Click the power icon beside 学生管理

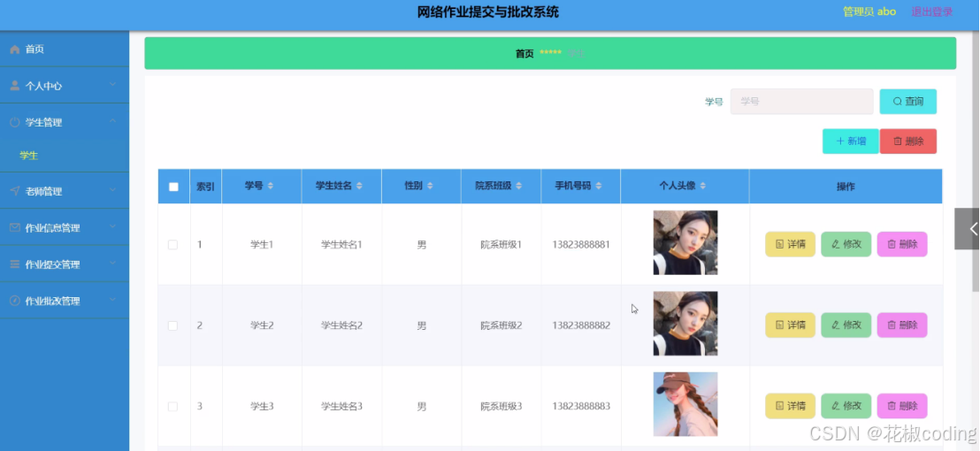coord(15,122)
